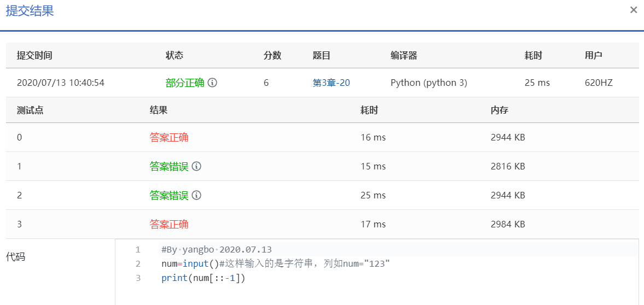
Task: Click 答案正确 result for test point 0
Action: point(169,138)
